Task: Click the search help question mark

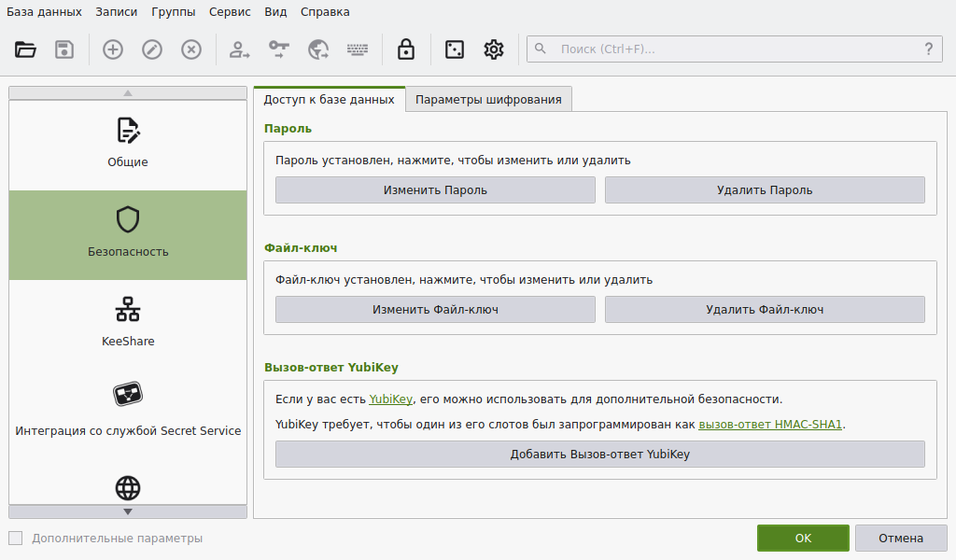Action: click(928, 49)
